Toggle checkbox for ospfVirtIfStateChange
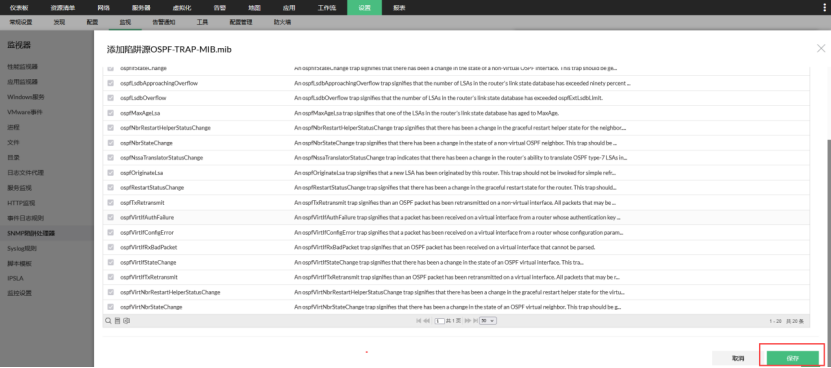The height and width of the screenshot is (368, 831). (x=111, y=262)
